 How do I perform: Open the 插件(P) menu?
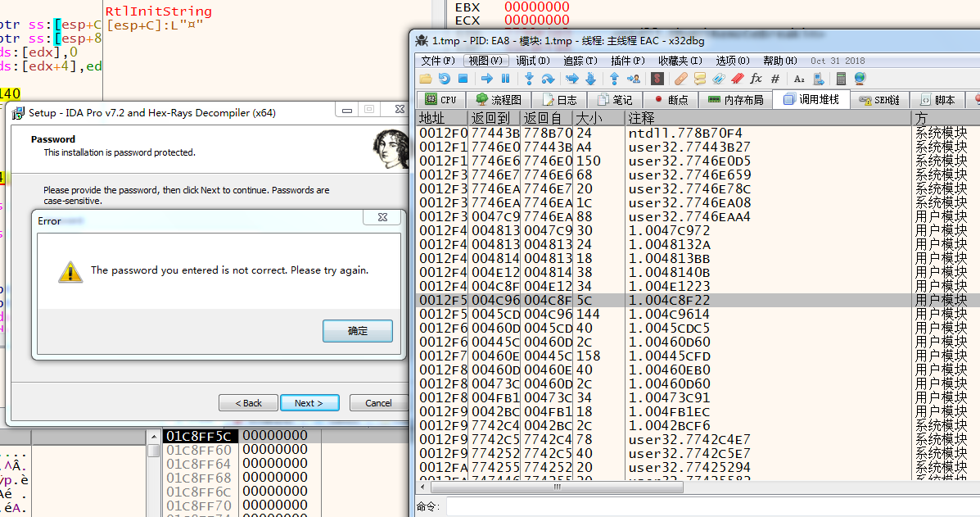tap(627, 61)
